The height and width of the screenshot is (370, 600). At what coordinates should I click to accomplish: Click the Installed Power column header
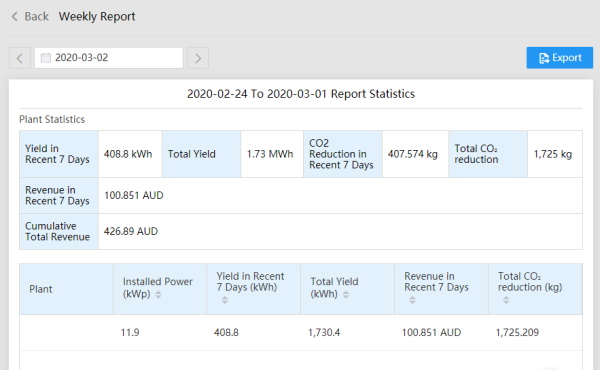(x=160, y=289)
